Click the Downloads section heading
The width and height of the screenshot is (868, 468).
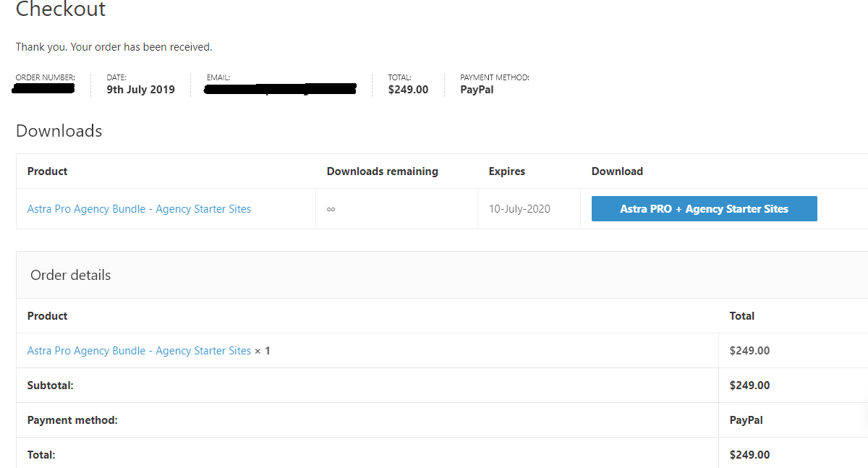tap(59, 131)
